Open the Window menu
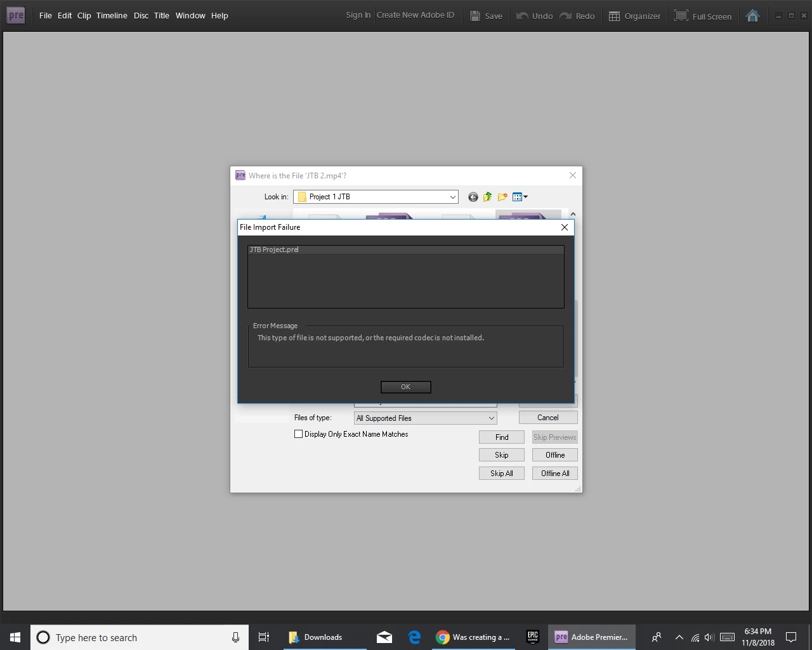Viewport: 812px width, 650px height. click(190, 16)
